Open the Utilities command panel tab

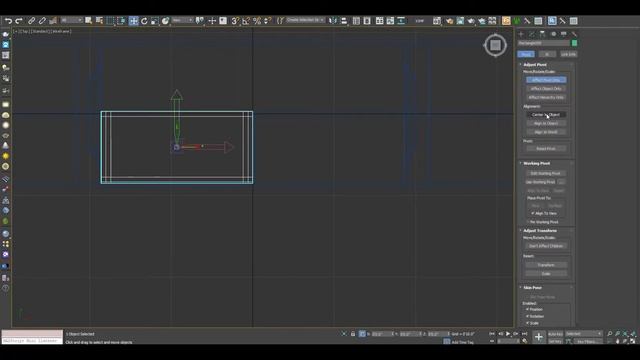click(574, 34)
